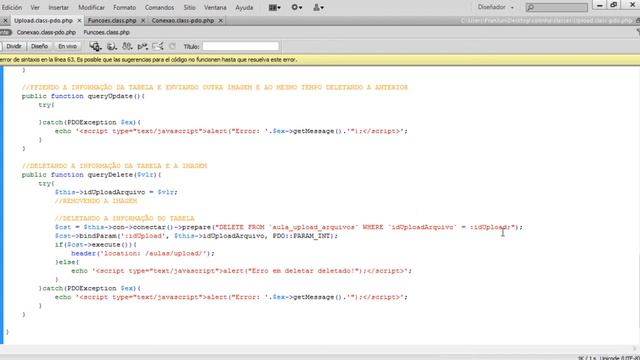Open the Ventana menu
This screenshot has width=640, height=360.
coord(215,7)
